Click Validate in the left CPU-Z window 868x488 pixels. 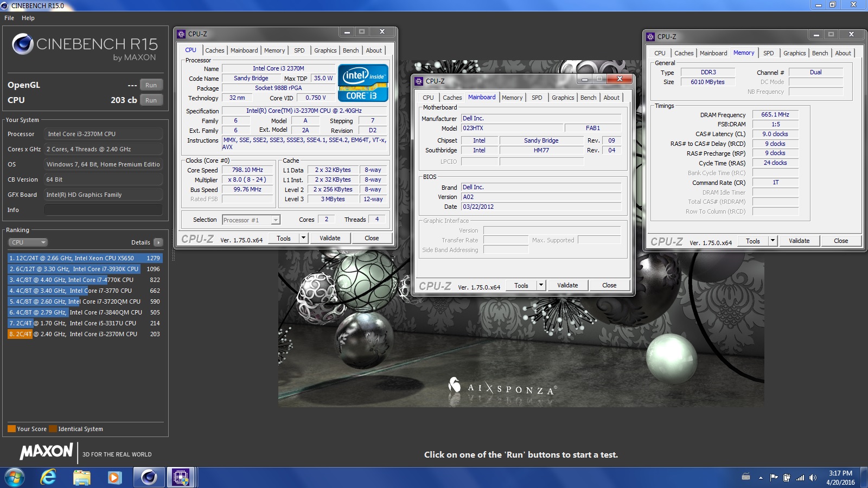[x=330, y=238]
